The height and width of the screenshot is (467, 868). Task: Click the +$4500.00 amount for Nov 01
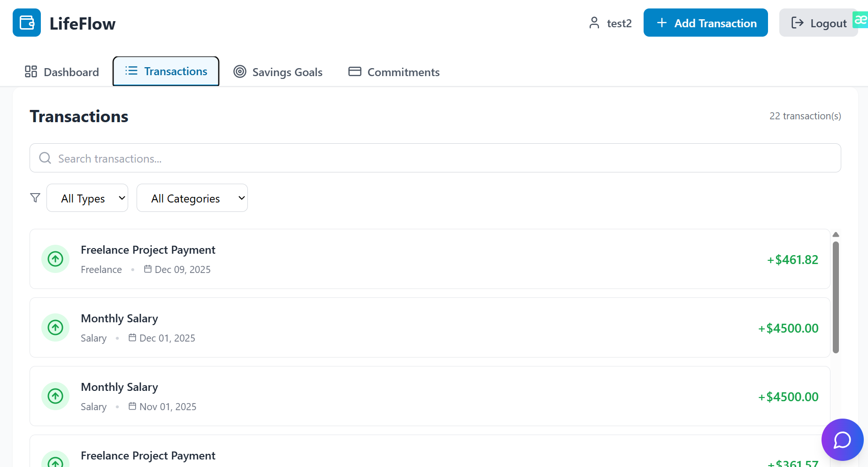point(788,397)
